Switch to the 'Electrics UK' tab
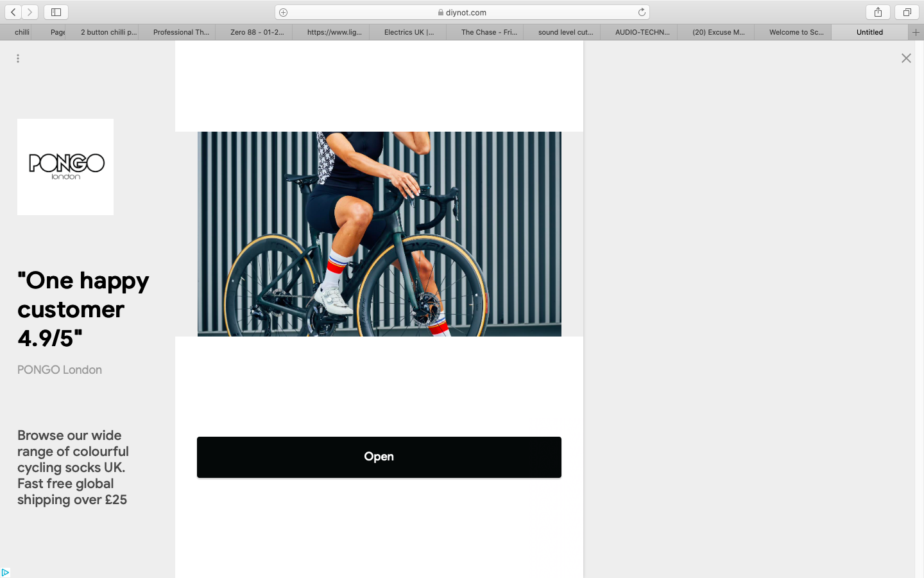 coord(408,32)
